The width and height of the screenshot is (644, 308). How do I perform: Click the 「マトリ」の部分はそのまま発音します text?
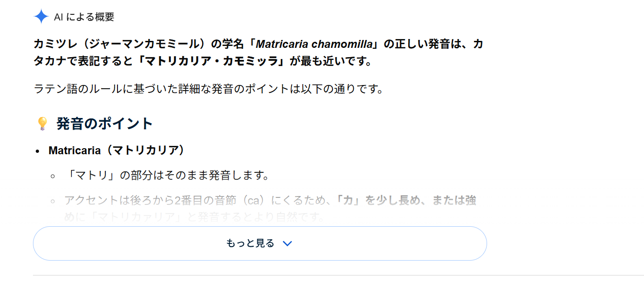pos(167,176)
